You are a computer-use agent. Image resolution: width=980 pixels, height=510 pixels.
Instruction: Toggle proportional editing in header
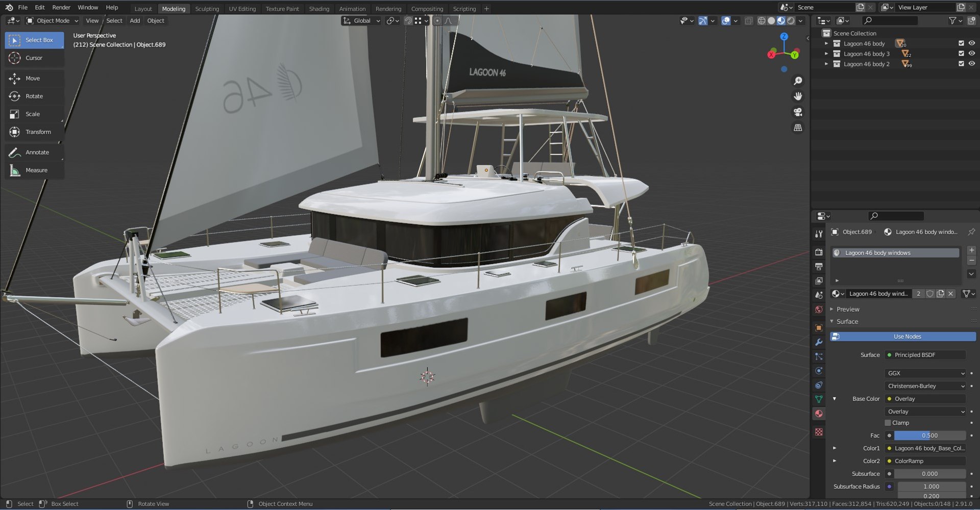tap(437, 21)
